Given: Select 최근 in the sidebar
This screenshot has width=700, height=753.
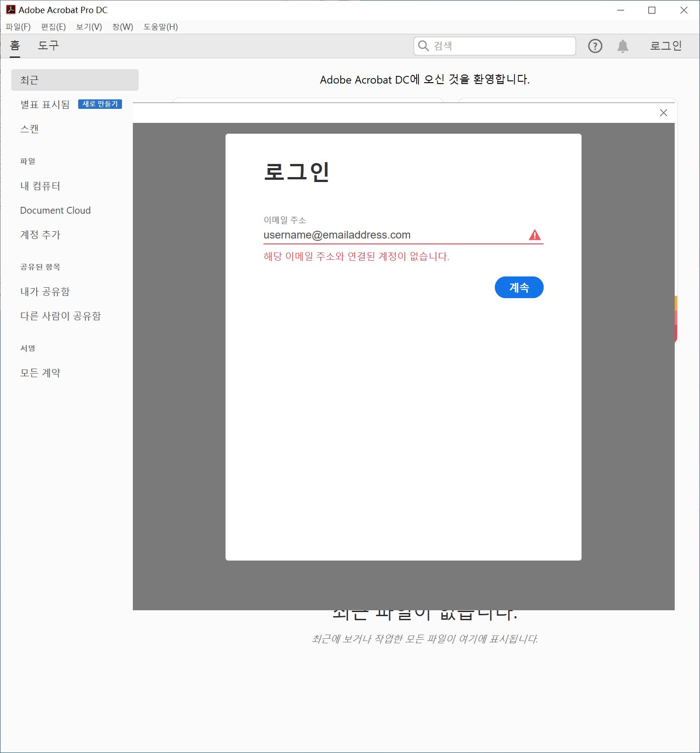Looking at the screenshot, I should [75, 80].
